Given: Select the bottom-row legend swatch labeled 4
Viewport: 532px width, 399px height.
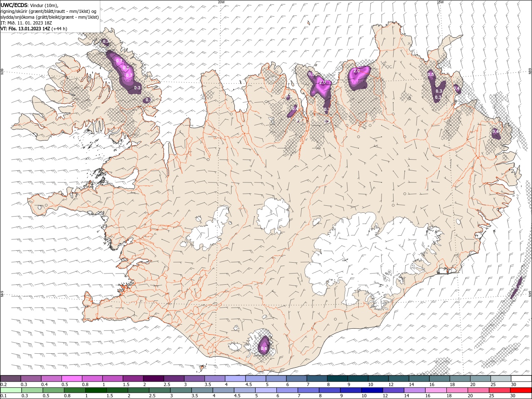Looking at the screenshot, I should [x=223, y=390].
